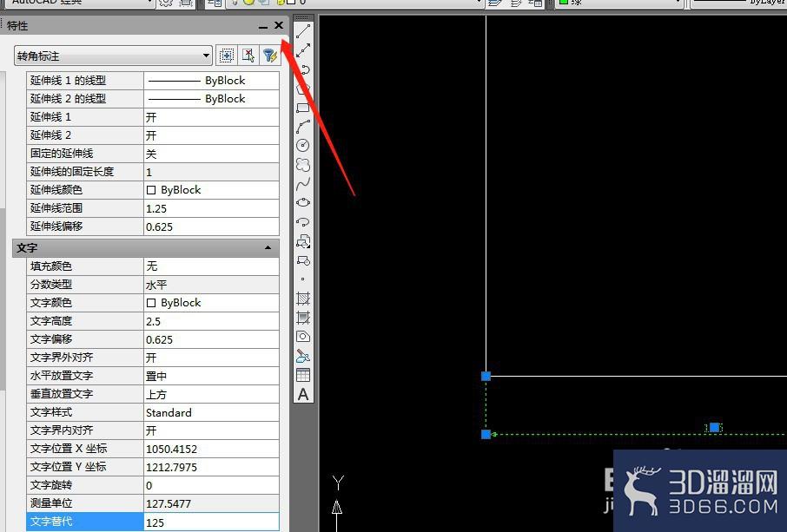Select the Circle tool
This screenshot has width=787, height=532.
tap(303, 146)
